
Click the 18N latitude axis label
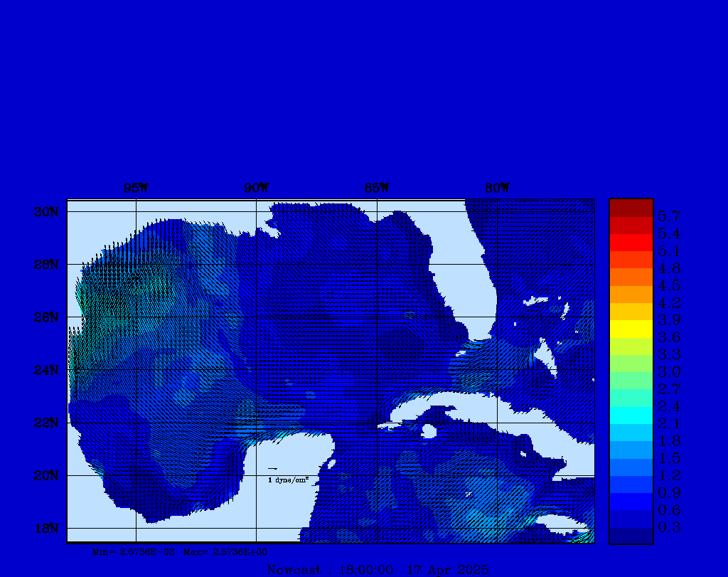tap(45, 528)
